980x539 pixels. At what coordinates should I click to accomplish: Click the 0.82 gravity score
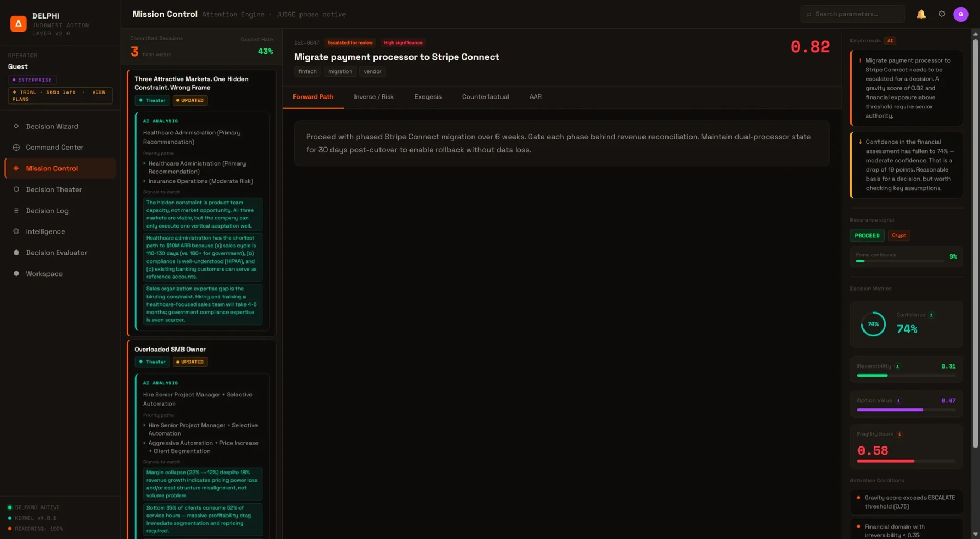(810, 47)
